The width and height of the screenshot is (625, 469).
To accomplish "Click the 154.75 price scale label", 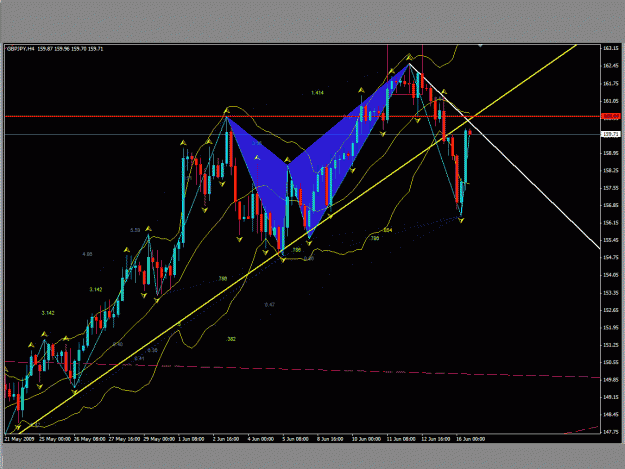I will (609, 257).
